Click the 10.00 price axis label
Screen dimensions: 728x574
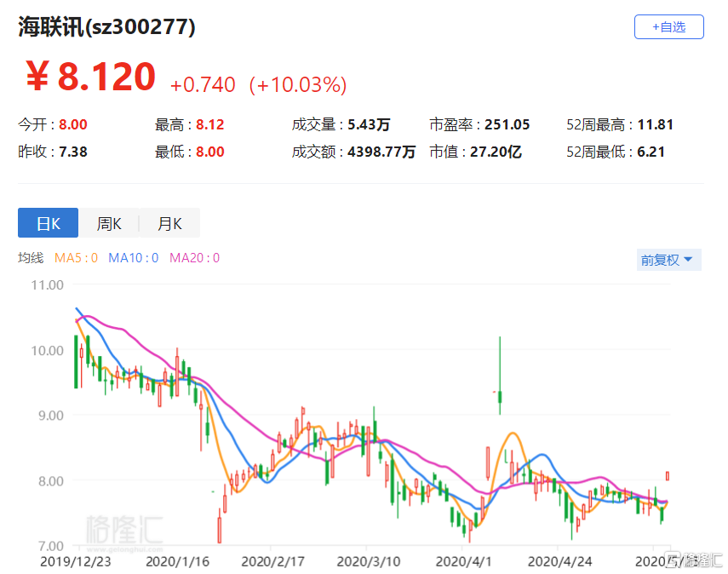tap(48, 351)
